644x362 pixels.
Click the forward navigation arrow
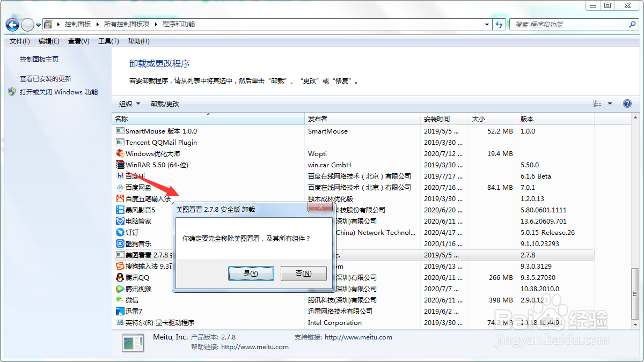tap(27, 25)
